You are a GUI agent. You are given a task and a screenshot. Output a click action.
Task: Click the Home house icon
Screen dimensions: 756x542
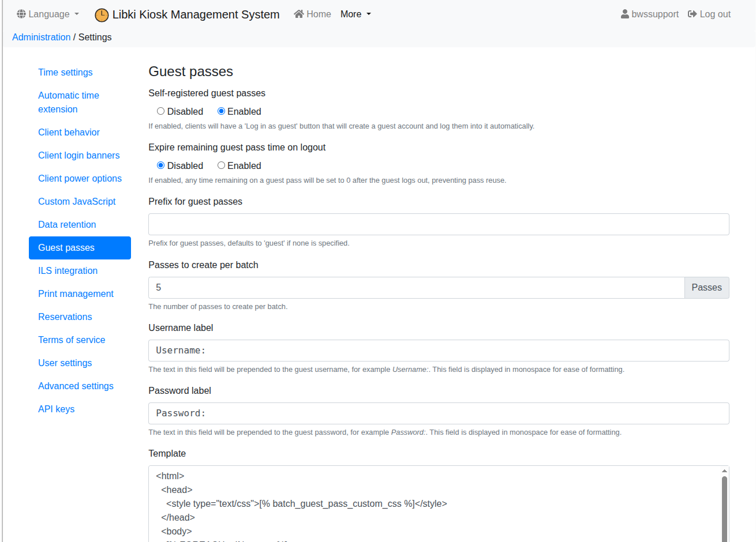[298, 14]
